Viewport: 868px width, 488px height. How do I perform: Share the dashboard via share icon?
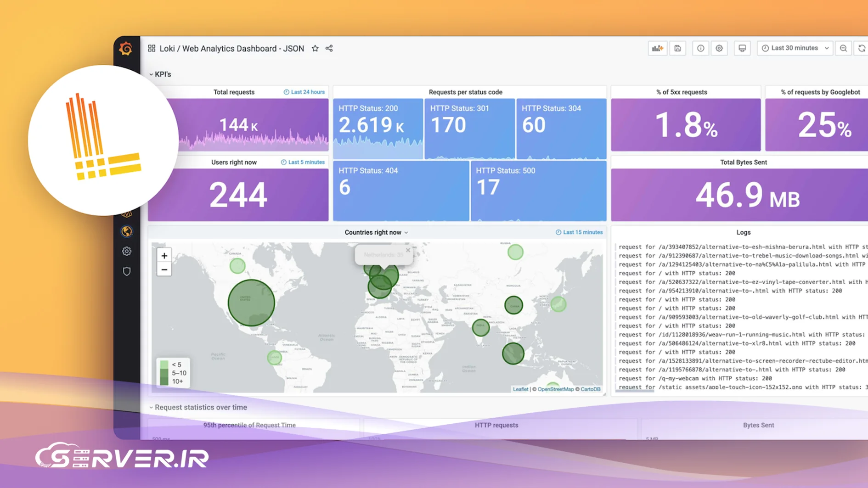pos(329,48)
